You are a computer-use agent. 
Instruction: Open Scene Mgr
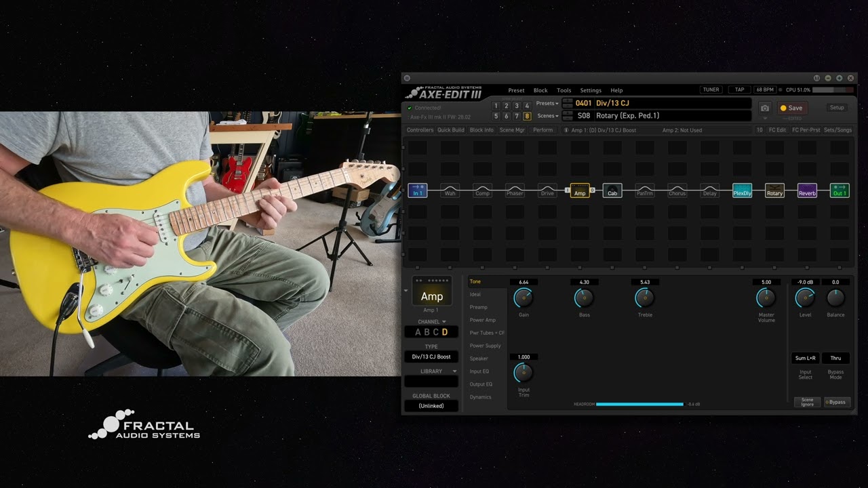tap(512, 130)
